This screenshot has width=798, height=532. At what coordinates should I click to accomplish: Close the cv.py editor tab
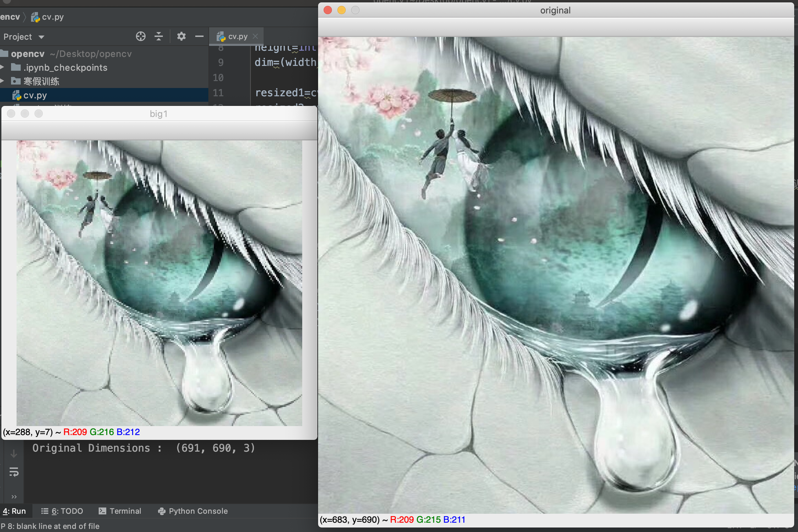click(255, 36)
